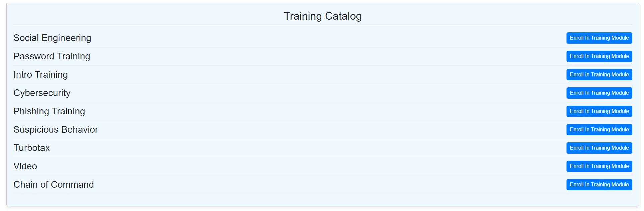Select the Chain of Command course title

tap(54, 185)
